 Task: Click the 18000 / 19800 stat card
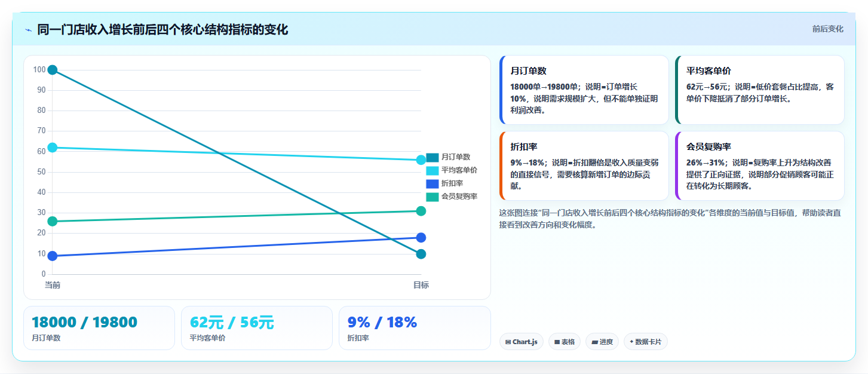(99, 328)
